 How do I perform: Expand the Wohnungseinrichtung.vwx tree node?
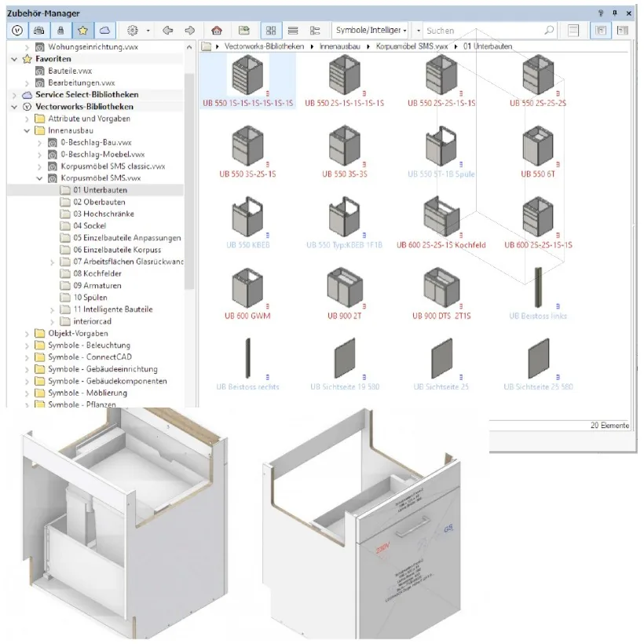(27, 47)
